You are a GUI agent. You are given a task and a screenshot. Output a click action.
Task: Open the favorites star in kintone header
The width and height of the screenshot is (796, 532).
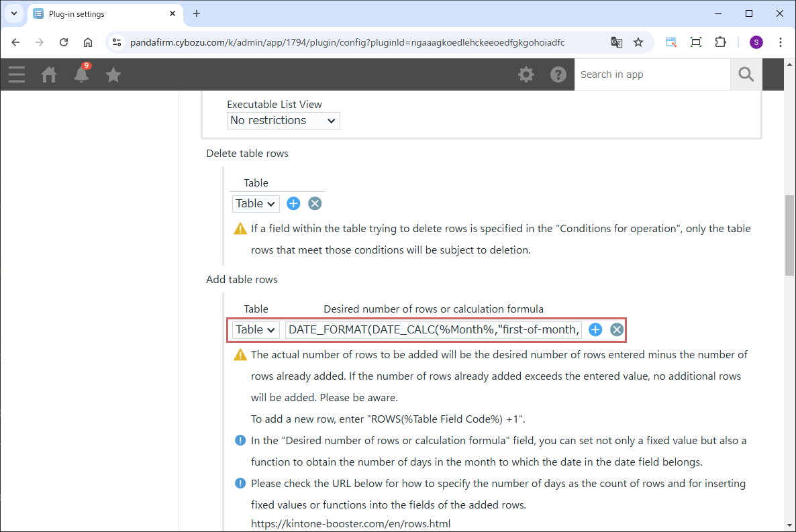113,74
